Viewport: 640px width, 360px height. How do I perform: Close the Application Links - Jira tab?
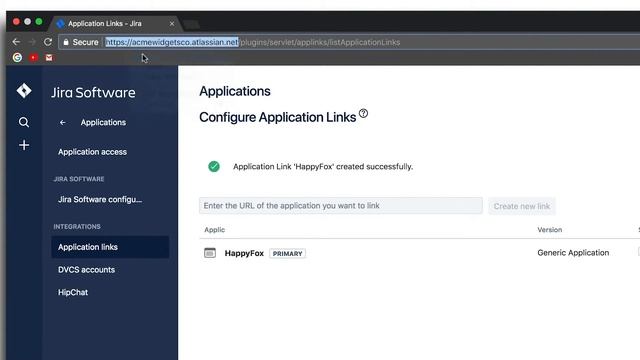pos(172,24)
